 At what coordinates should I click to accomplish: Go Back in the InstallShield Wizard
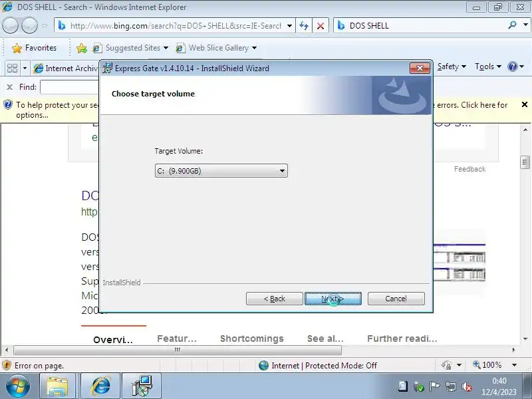pos(274,299)
